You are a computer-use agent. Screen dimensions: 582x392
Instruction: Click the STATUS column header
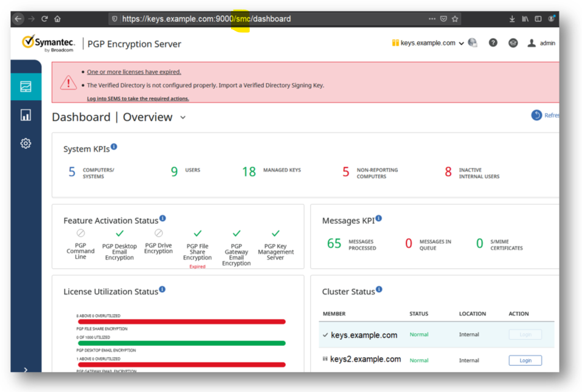click(418, 314)
